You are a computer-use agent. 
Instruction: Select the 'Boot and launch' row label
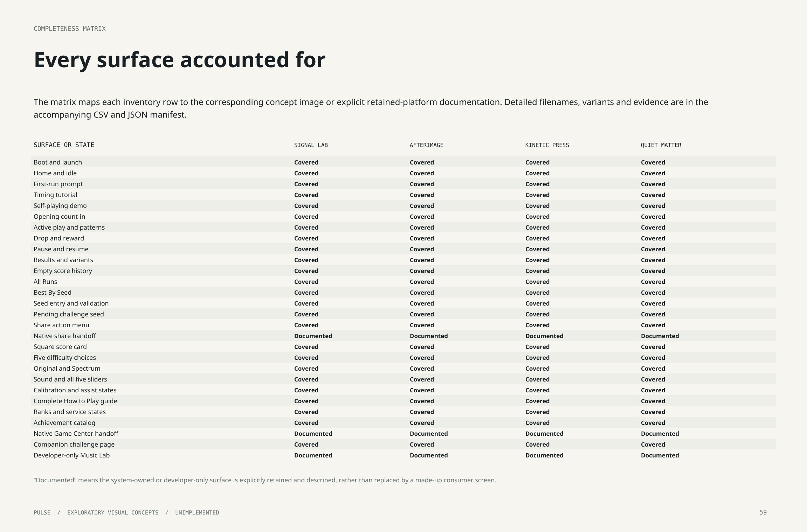[x=58, y=162]
